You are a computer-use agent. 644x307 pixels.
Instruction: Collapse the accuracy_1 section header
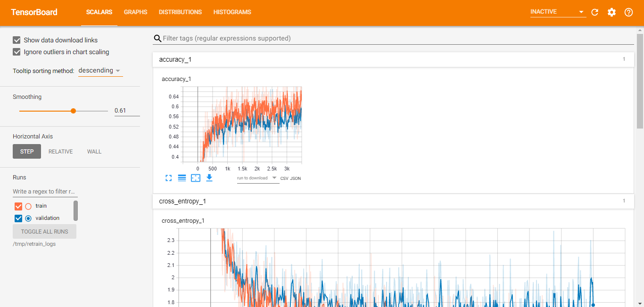point(393,59)
